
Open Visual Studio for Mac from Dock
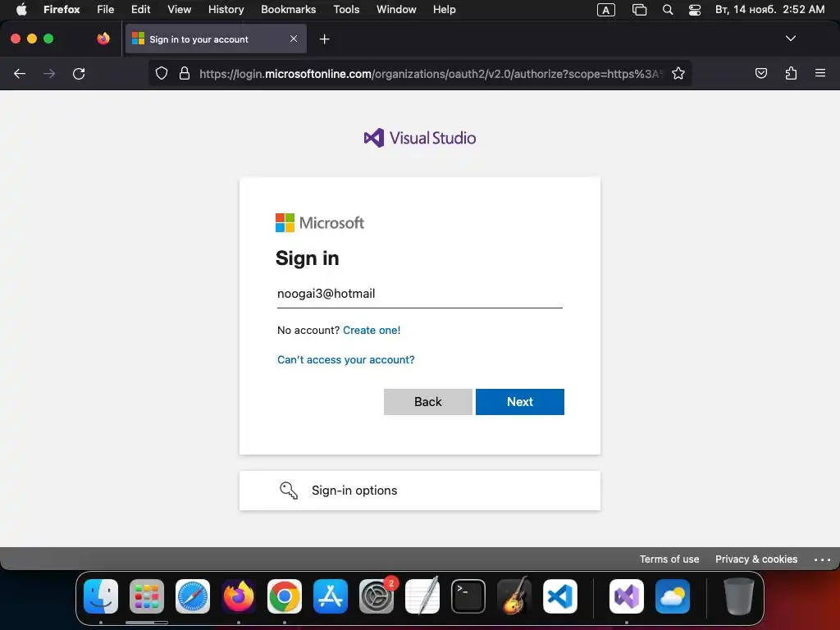click(626, 596)
